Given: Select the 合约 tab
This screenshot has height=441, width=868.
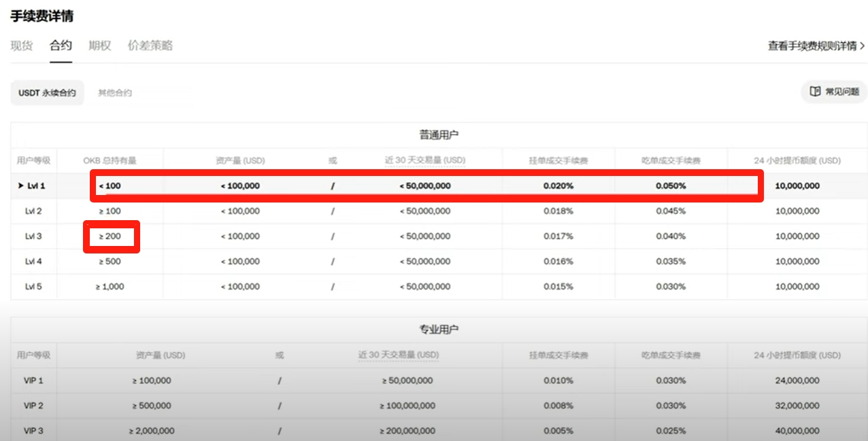Looking at the screenshot, I should click(x=61, y=46).
